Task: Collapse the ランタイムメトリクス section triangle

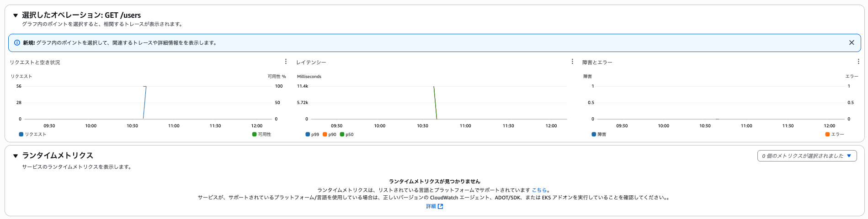Action: [x=15, y=156]
